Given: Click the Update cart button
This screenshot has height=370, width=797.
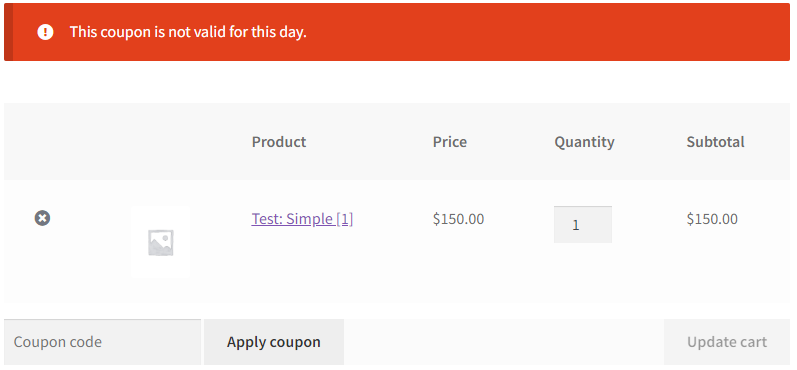Looking at the screenshot, I should pos(727,342).
